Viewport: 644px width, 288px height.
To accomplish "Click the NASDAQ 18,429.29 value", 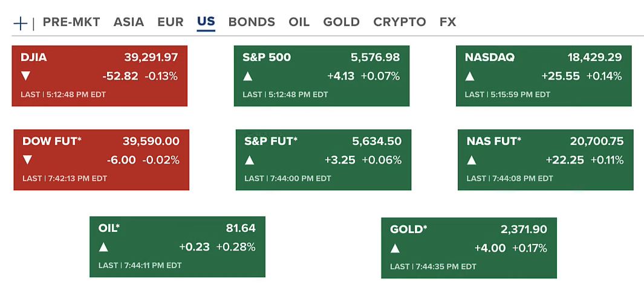I will point(594,57).
